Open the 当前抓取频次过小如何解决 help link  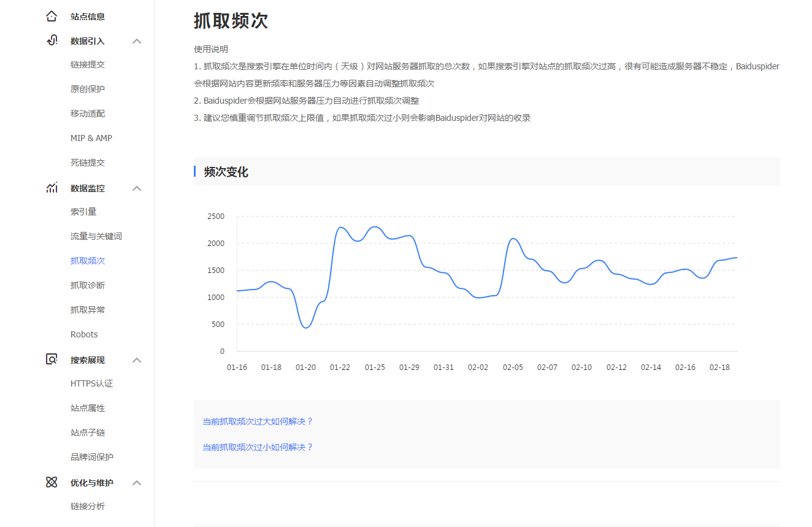(258, 447)
